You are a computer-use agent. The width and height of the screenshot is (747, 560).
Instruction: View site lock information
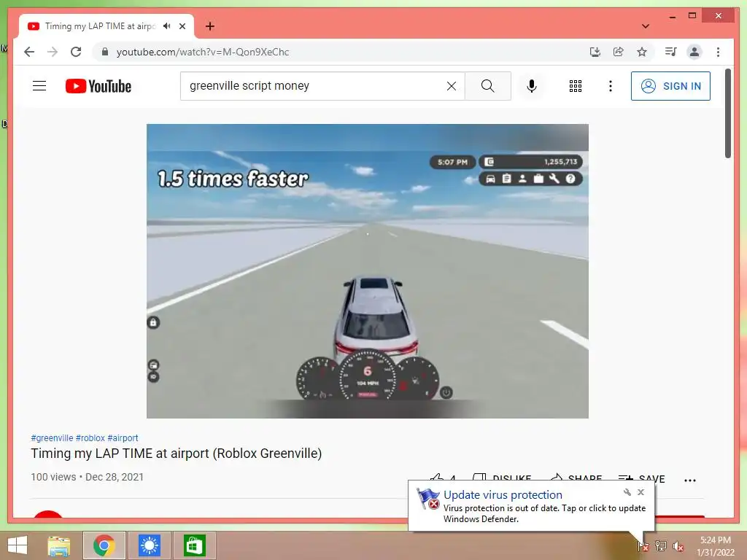105,52
